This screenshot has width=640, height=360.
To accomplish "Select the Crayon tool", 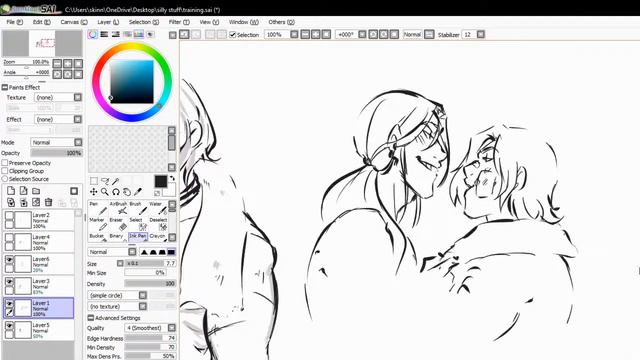I will [158, 237].
